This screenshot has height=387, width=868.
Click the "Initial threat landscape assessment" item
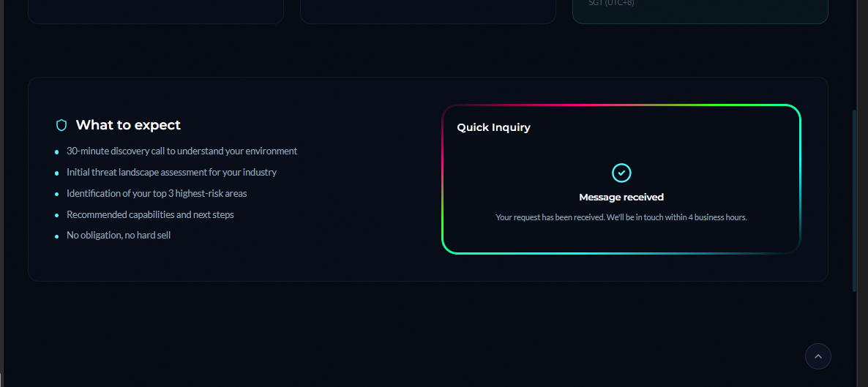pos(171,172)
